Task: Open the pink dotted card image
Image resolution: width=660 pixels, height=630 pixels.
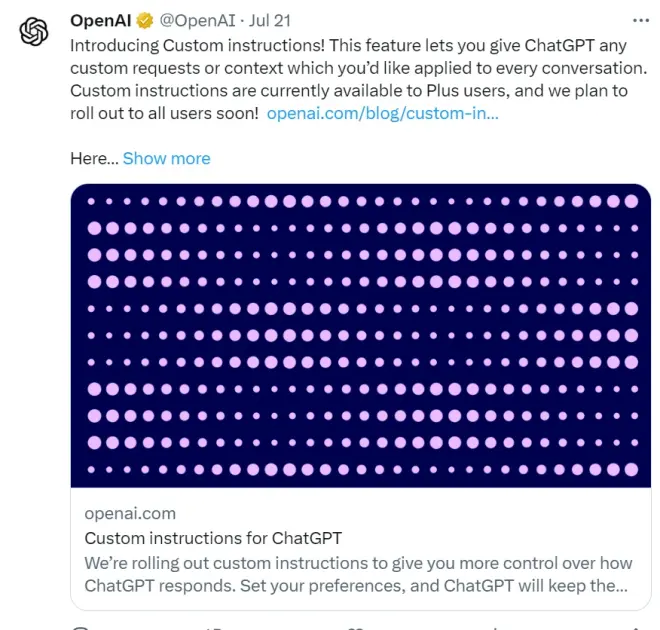Action: click(360, 335)
